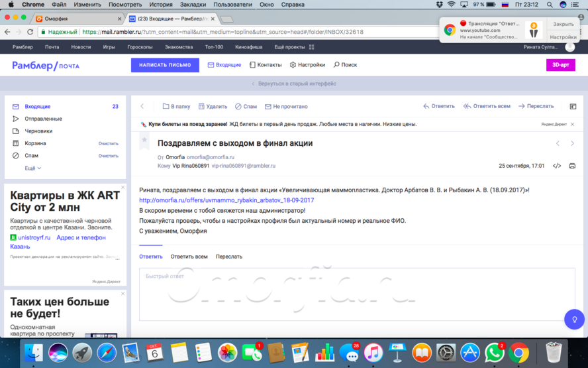The height and width of the screenshot is (368, 588).
Task: Click the round lightbulb help button
Action: pyautogui.click(x=574, y=319)
